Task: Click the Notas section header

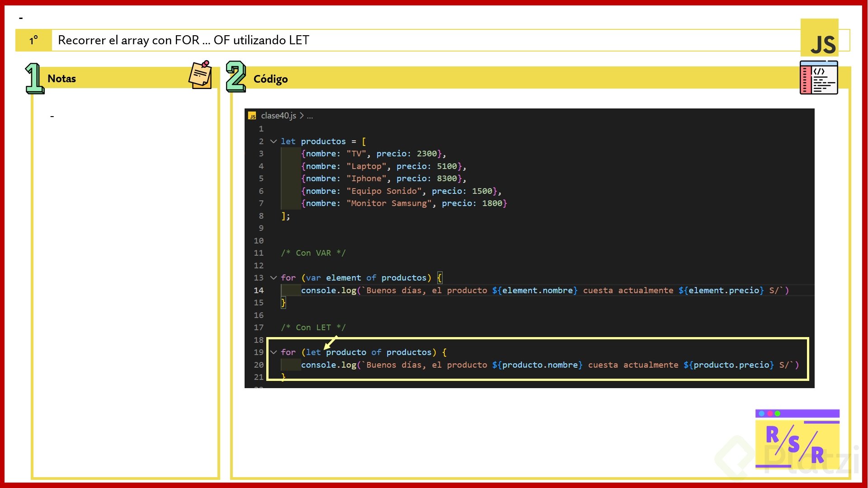Action: point(62,79)
